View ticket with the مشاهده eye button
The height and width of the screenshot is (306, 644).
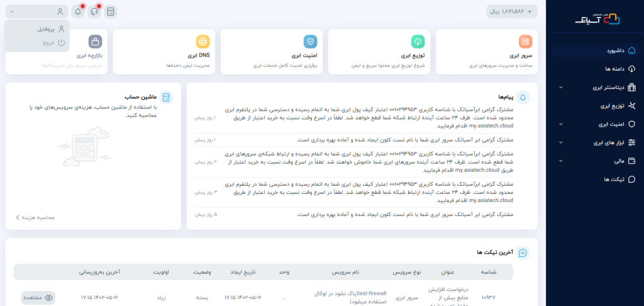pyautogui.click(x=38, y=297)
